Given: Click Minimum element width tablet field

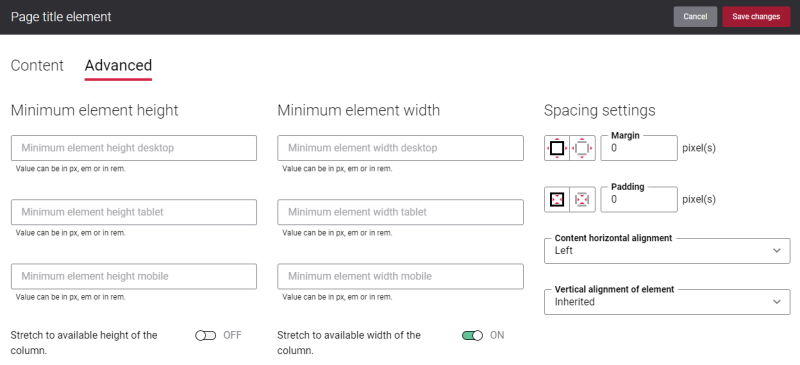Looking at the screenshot, I should [401, 212].
